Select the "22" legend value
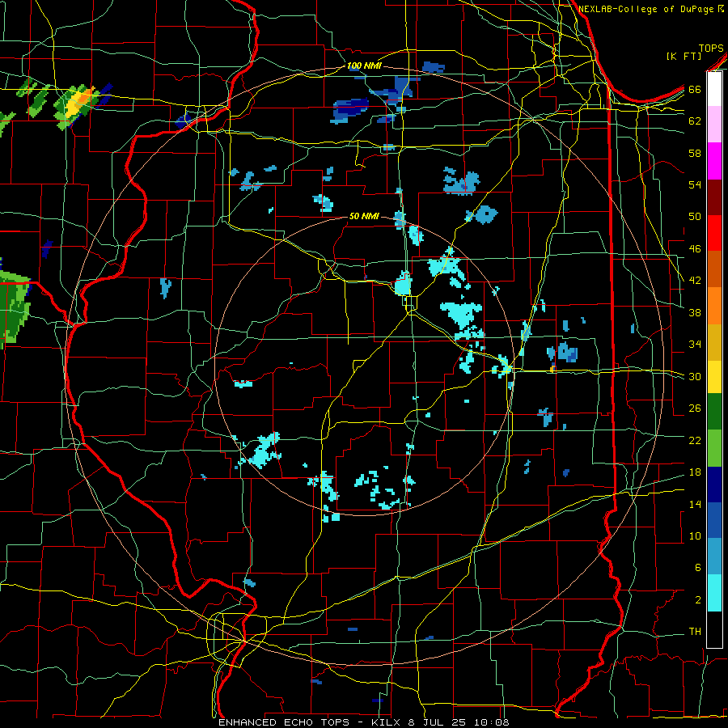 tap(695, 440)
